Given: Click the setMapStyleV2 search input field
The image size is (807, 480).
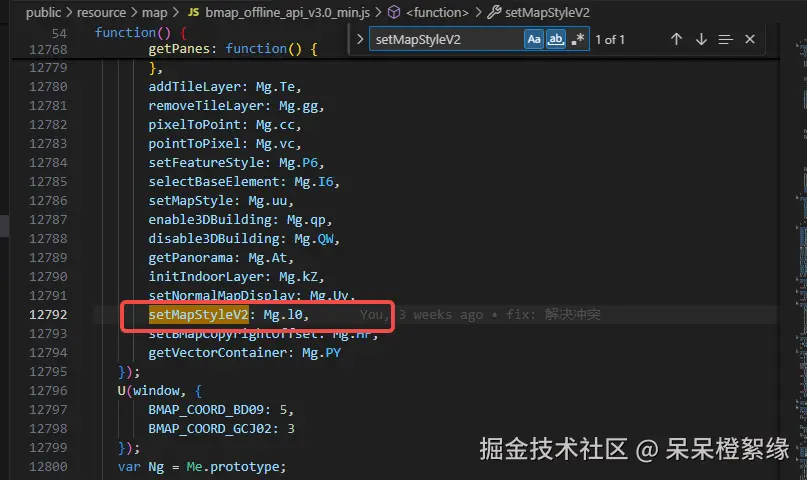Looking at the screenshot, I should [446, 39].
